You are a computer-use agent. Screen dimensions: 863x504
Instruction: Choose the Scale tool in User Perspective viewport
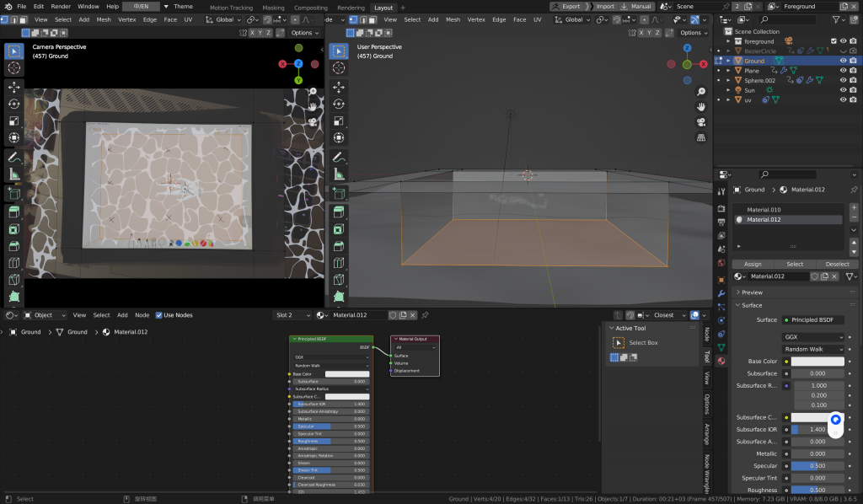[339, 121]
